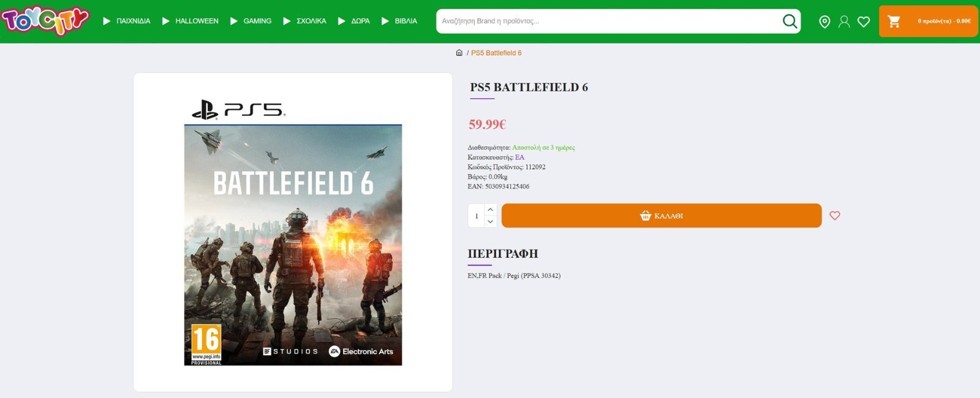Screen dimensions: 980x398
Task: Add product to wishlist with heart icon
Action: pos(835,216)
